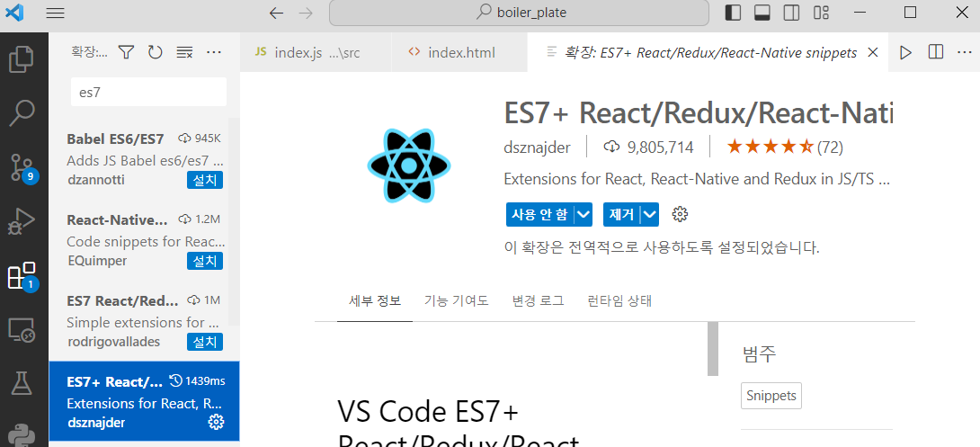Install the rodrigovallades ES7 React extension

click(x=205, y=342)
